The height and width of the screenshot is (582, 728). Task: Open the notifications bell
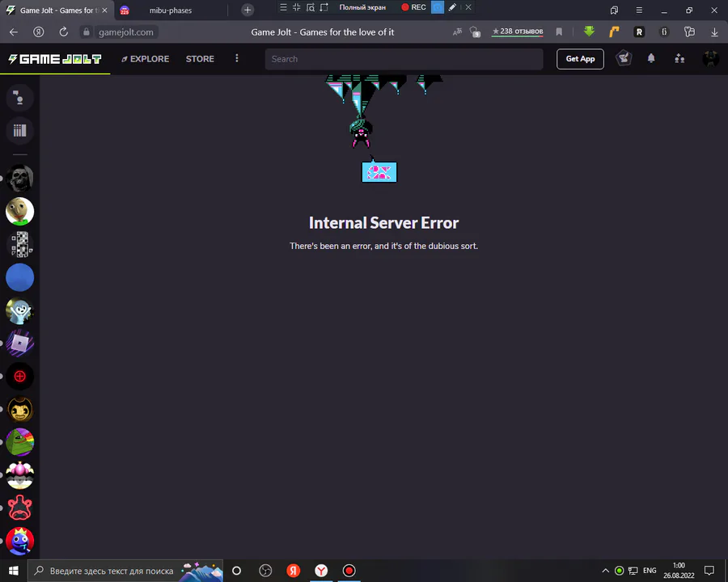coord(651,58)
